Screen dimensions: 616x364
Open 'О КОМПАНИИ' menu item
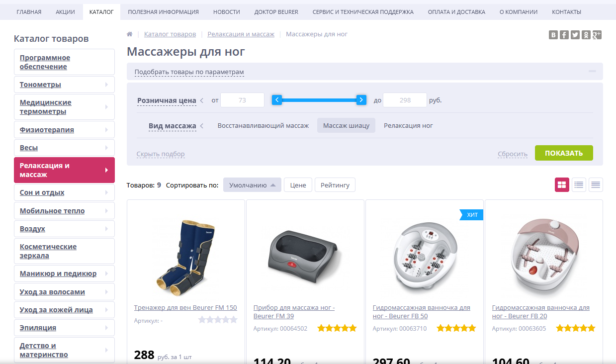click(x=519, y=12)
